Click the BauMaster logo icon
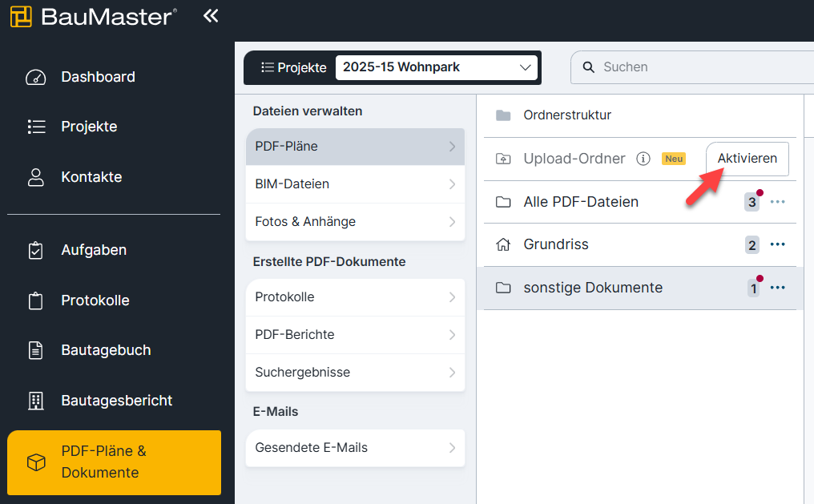This screenshot has height=504, width=814. coord(21,16)
